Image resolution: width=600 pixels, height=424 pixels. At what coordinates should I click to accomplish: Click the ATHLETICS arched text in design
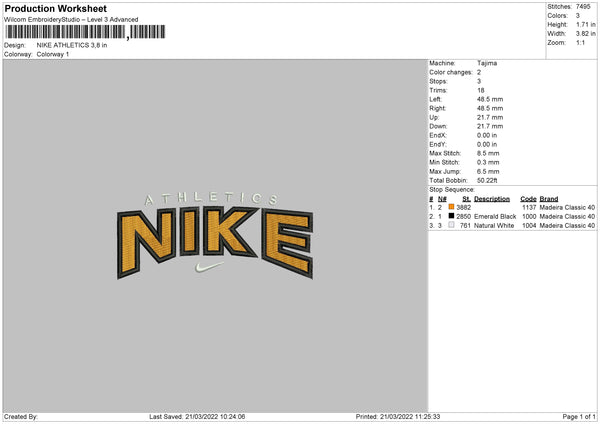point(212,199)
